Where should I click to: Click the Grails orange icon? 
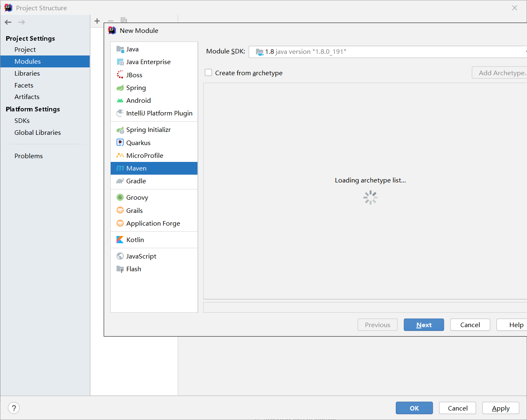coord(120,210)
